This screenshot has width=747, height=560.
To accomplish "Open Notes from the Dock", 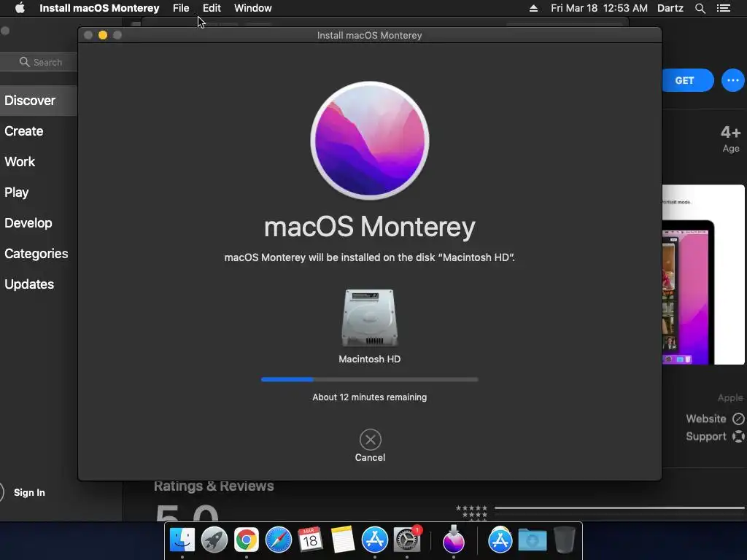I will [343, 540].
